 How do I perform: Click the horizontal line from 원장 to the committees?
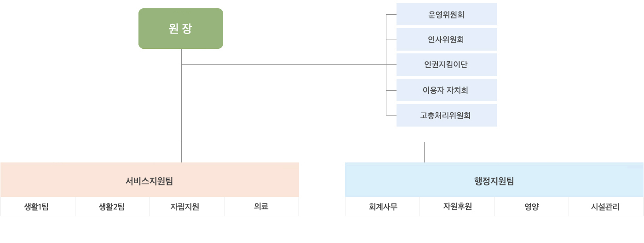tap(285, 65)
